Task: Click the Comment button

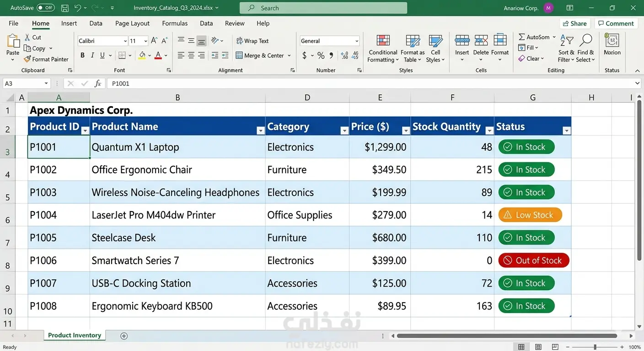Action: click(x=616, y=23)
